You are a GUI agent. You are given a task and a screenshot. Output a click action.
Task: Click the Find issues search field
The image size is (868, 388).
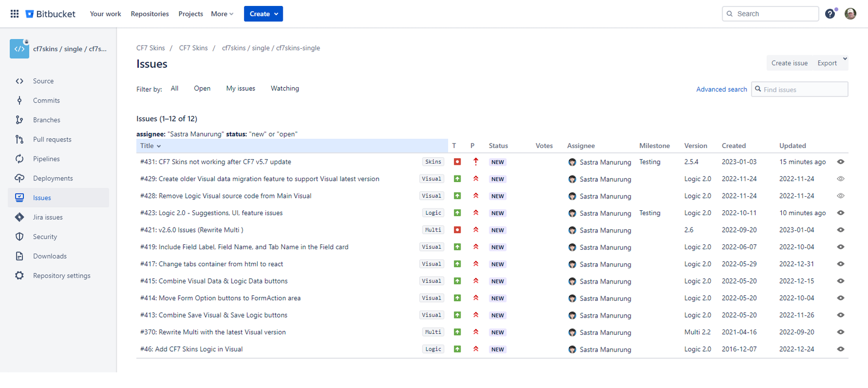[803, 90]
